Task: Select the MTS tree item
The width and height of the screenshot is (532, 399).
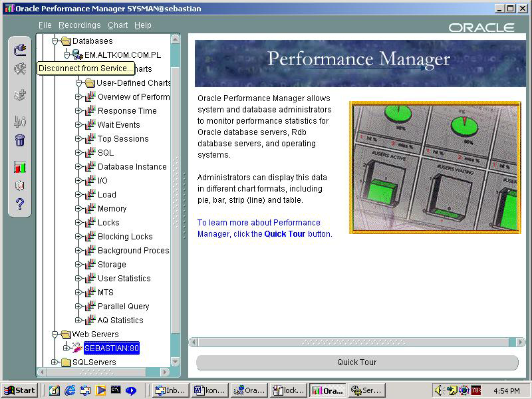Action: coord(106,292)
